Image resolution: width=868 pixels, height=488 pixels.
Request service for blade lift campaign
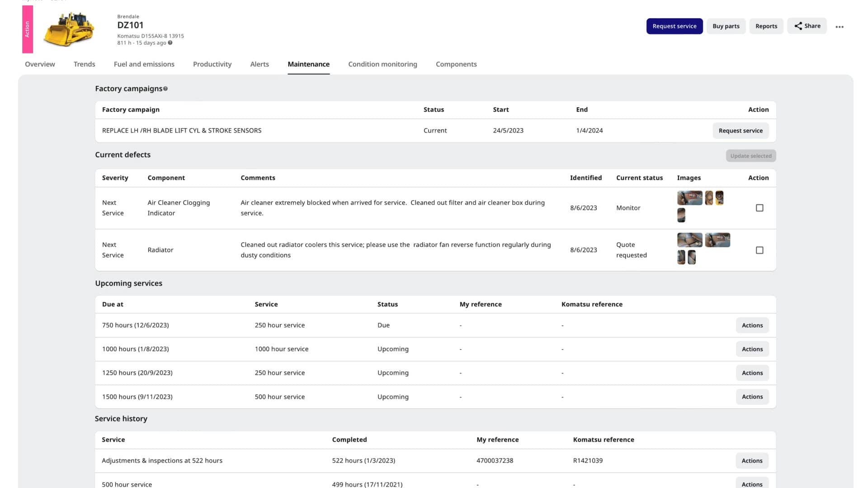coord(740,131)
